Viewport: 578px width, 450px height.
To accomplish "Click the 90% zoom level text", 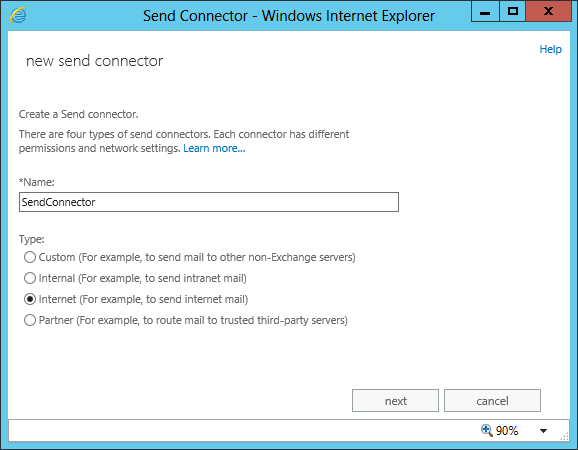I will [x=507, y=430].
